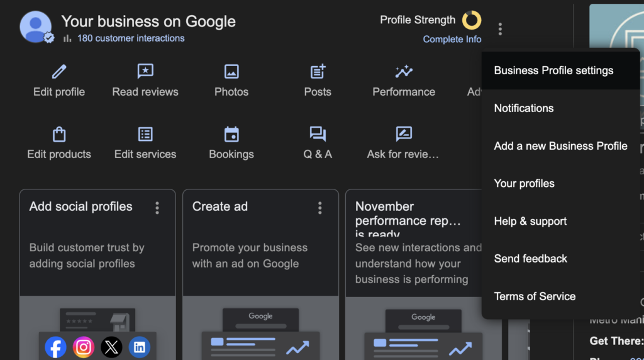Open Performance sparkline icon

(x=404, y=72)
